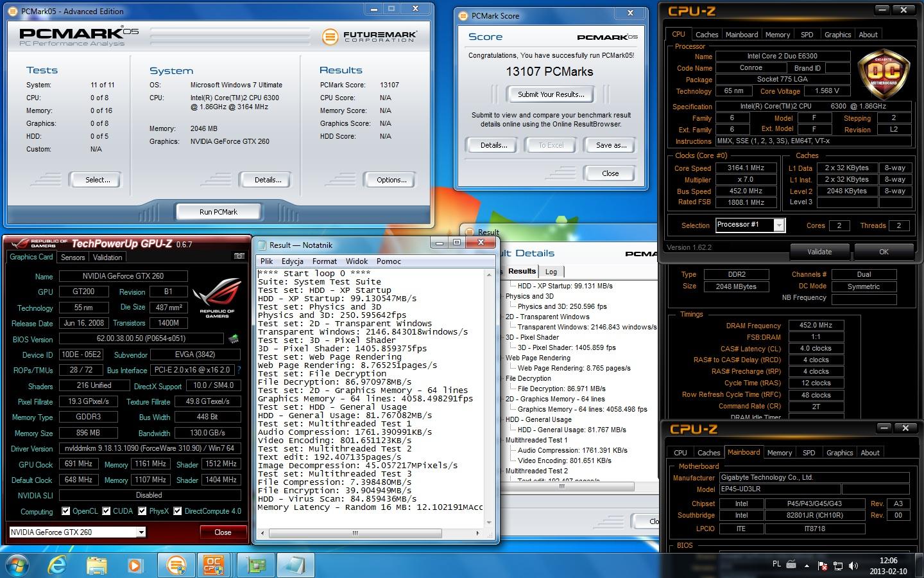
Task: Open PL language indicator in tray
Action: pos(776,564)
